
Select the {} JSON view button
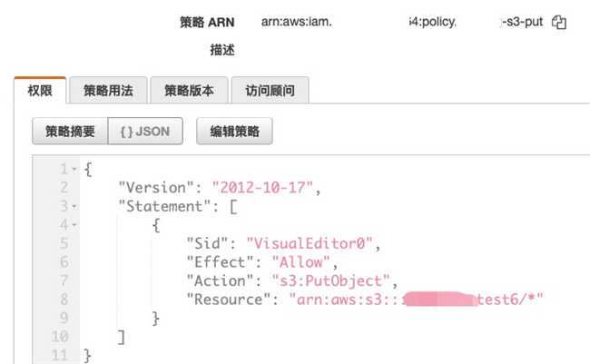pyautogui.click(x=145, y=132)
